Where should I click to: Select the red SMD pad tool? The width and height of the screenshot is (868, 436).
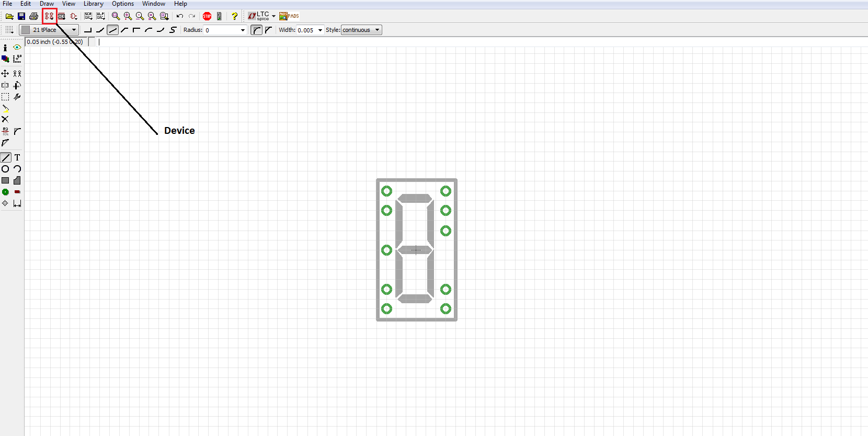click(x=17, y=192)
